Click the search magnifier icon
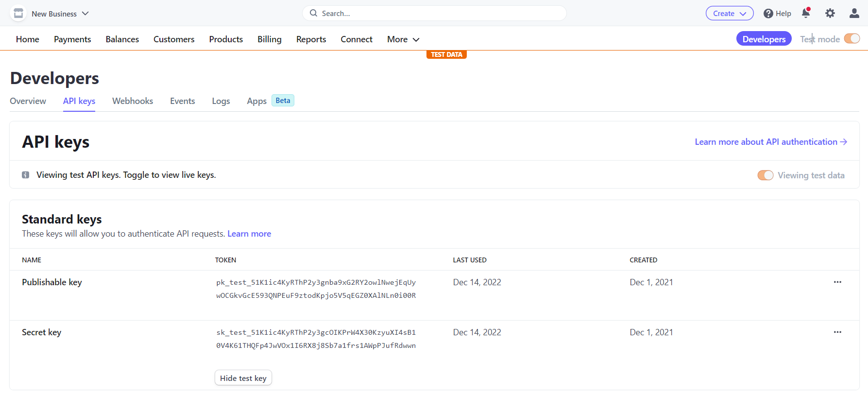This screenshot has height=396, width=868. coord(314,13)
